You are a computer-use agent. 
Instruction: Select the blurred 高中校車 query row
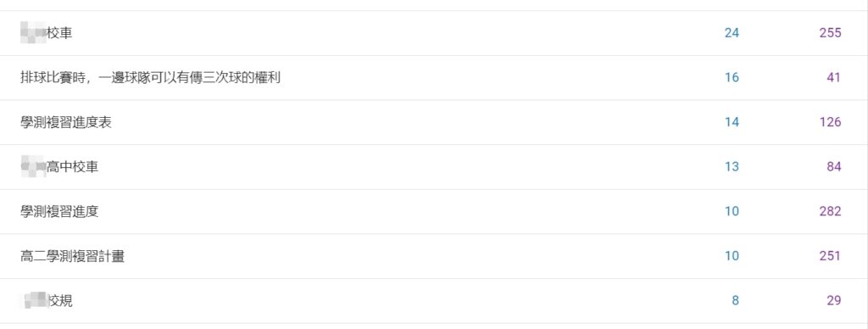click(x=433, y=167)
